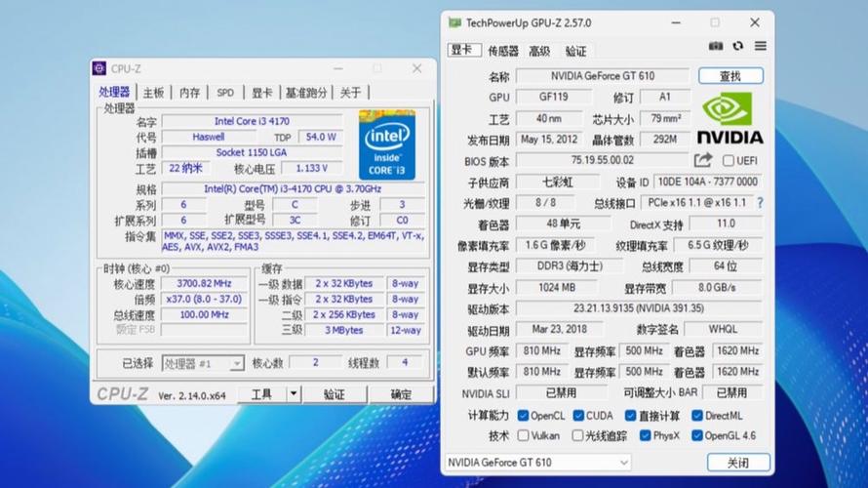Image resolution: width=868 pixels, height=488 pixels.
Task: Toggle the Vulkan checkbox
Action: 523,435
